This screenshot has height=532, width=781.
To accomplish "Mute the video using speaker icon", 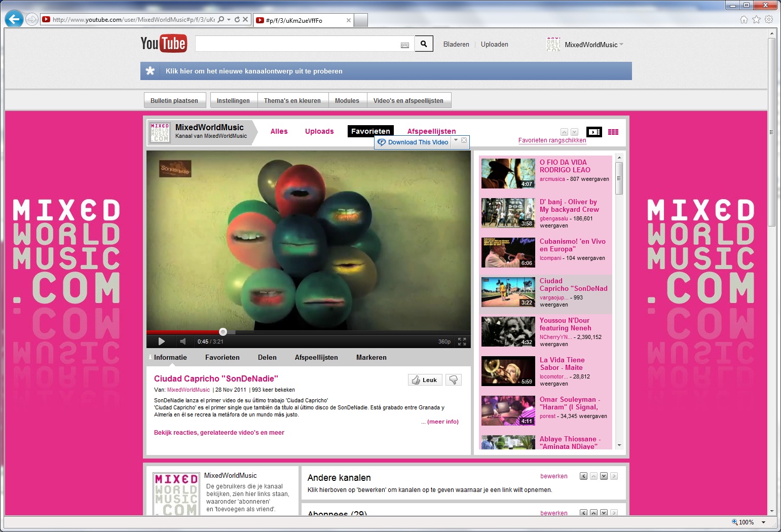I will [183, 341].
